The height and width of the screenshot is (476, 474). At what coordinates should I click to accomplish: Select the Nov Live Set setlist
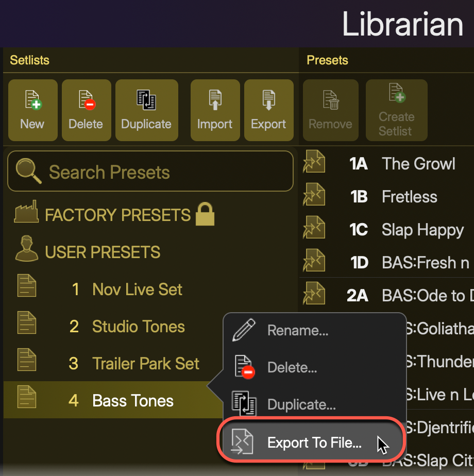pos(137,289)
